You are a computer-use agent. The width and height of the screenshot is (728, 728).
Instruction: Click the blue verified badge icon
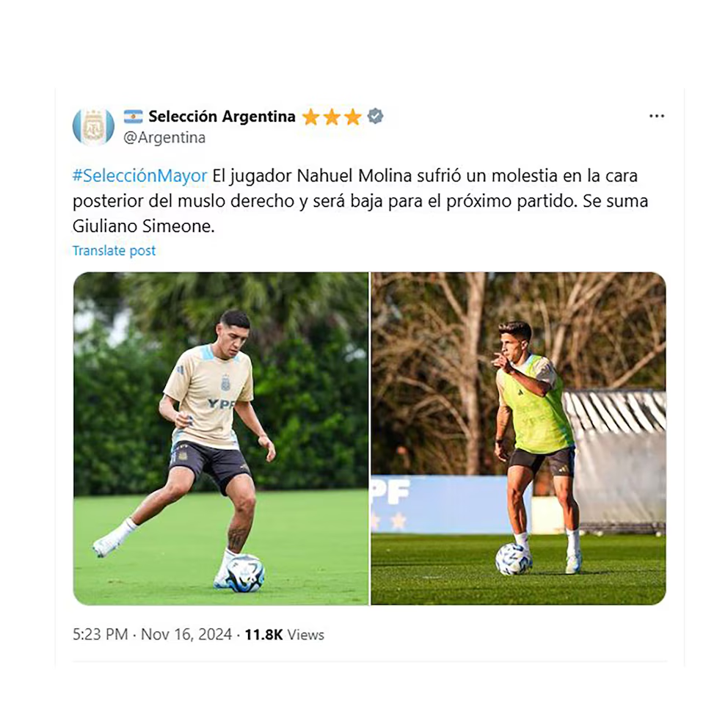[375, 116]
